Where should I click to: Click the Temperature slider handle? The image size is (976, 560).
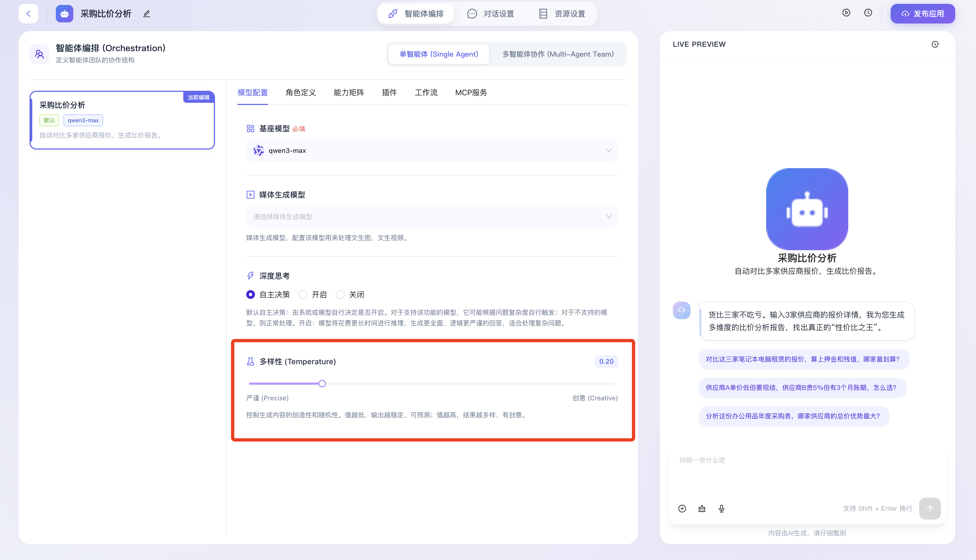pyautogui.click(x=323, y=383)
